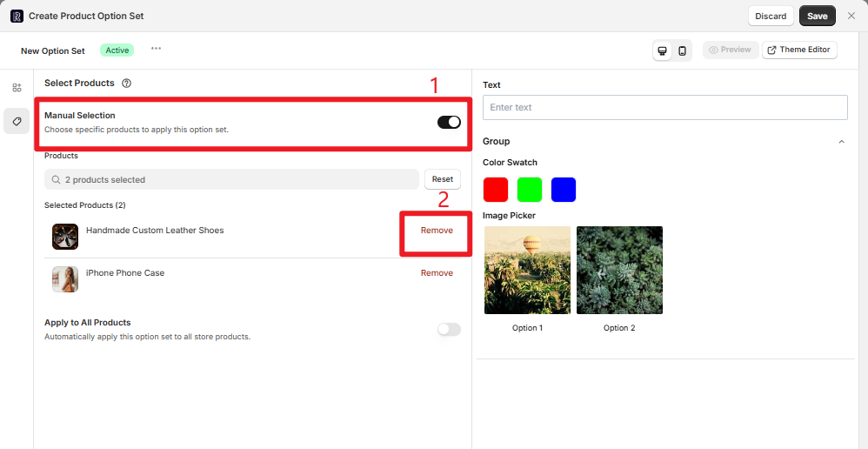Click the Active status badge
The image size is (868, 449).
click(117, 50)
